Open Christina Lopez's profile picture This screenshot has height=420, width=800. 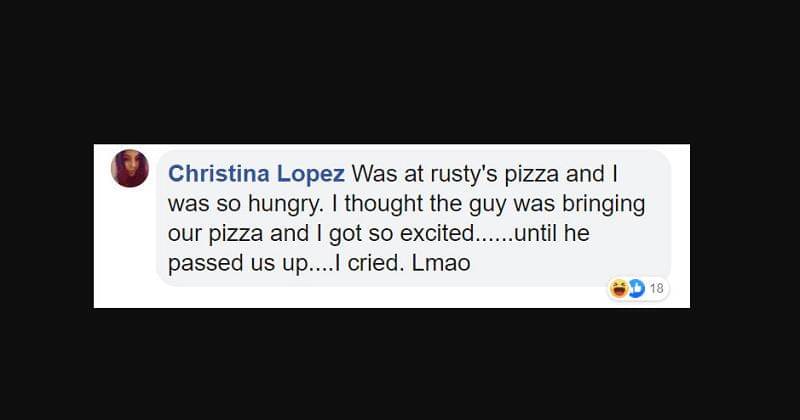tap(130, 168)
